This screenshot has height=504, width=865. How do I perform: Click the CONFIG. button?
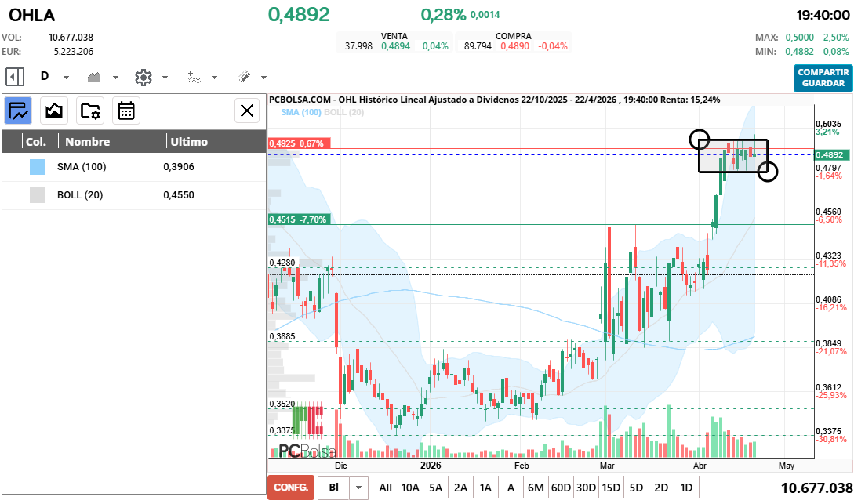coord(291,488)
